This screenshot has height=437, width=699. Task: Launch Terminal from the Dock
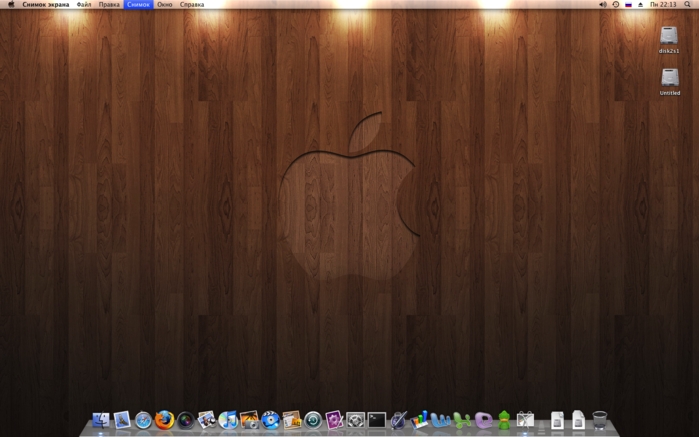click(377, 420)
